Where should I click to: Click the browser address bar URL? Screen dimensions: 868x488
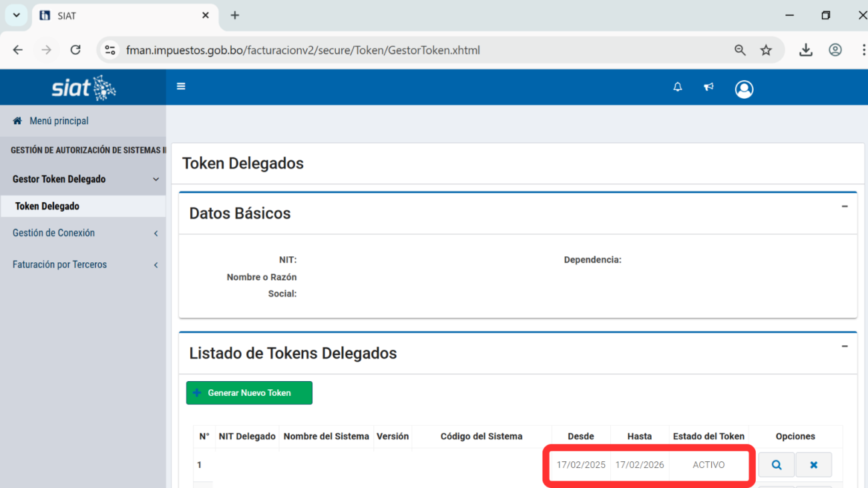point(303,50)
